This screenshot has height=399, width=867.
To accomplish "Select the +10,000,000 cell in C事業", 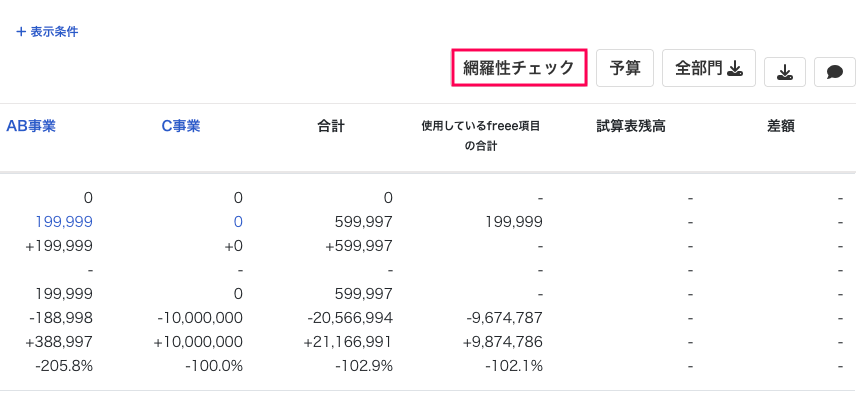I will click(198, 342).
